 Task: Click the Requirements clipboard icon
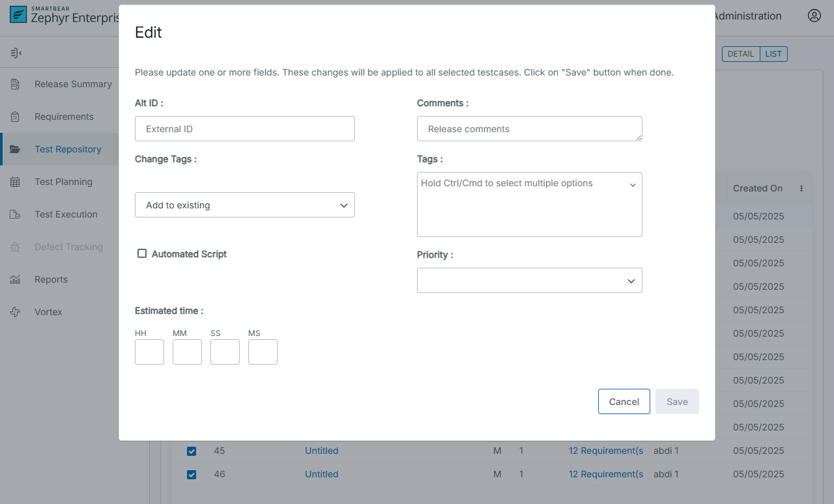tap(15, 117)
